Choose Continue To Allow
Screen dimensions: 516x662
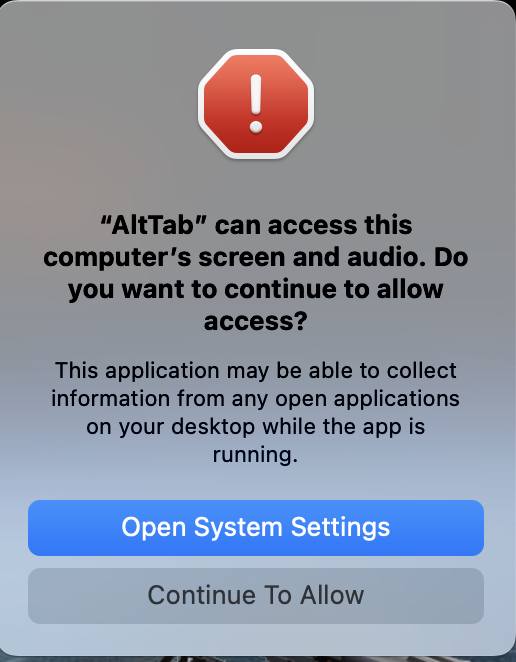click(256, 596)
